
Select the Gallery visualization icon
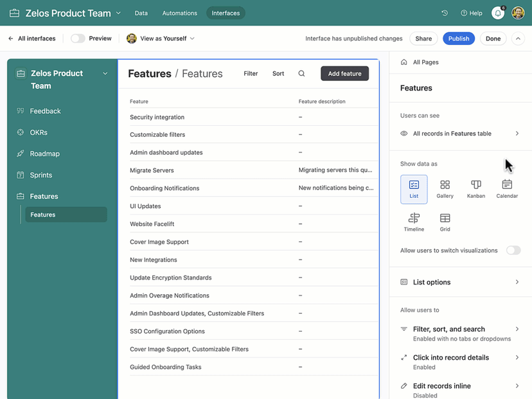[445, 188]
